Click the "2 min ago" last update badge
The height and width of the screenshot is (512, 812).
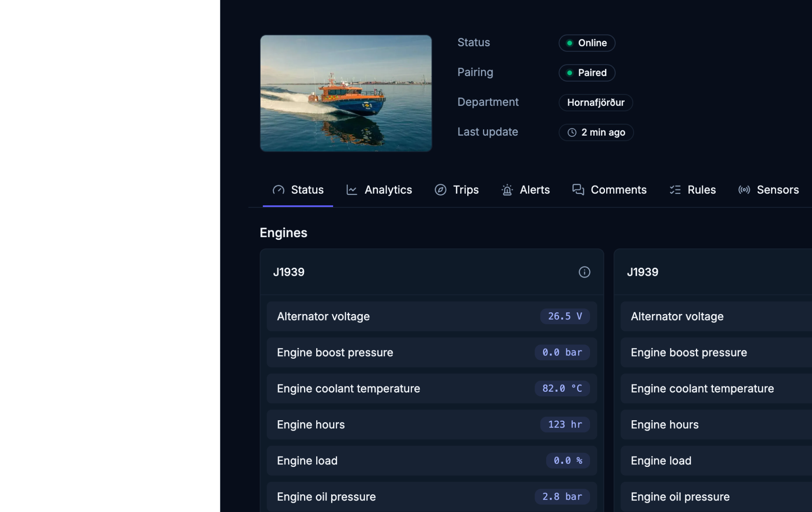596,132
